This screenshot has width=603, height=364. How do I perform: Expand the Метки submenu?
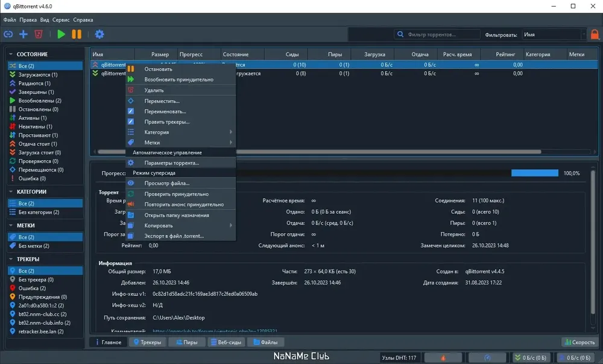[x=181, y=142]
